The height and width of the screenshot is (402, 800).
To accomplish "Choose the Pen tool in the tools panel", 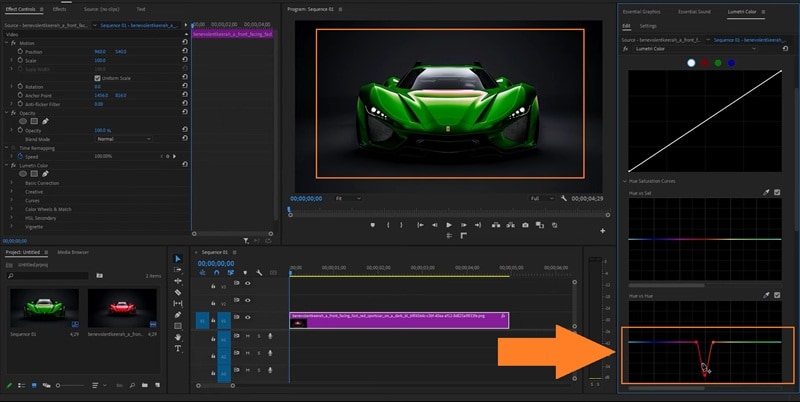I will pyautogui.click(x=178, y=314).
